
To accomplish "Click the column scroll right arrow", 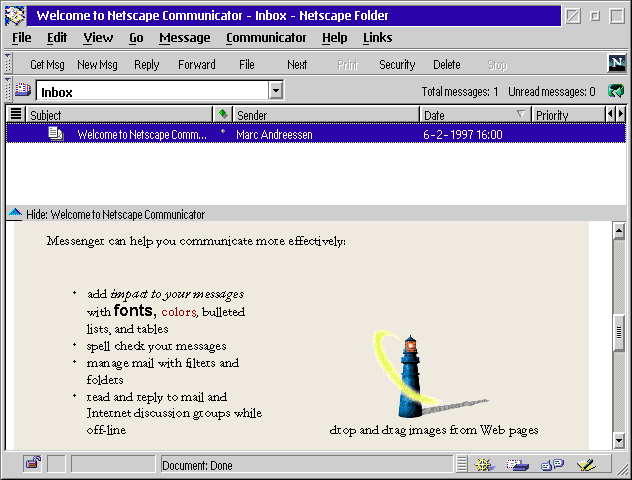I will tap(620, 114).
